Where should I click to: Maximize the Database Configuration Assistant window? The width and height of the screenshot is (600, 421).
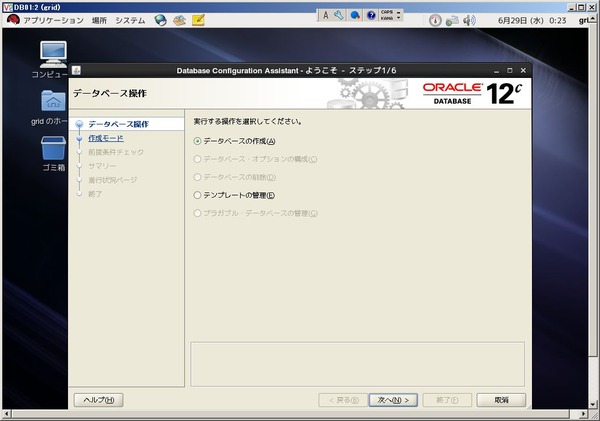[x=510, y=71]
